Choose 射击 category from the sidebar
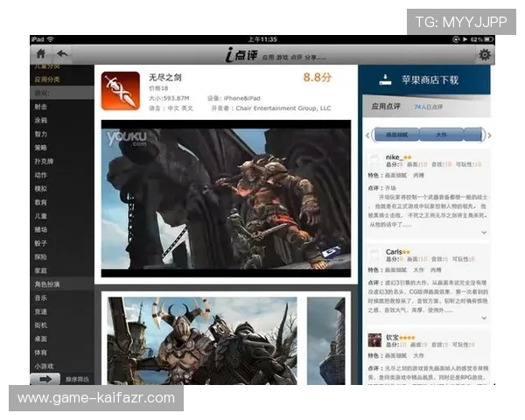The image size is (525, 420). coord(41,107)
